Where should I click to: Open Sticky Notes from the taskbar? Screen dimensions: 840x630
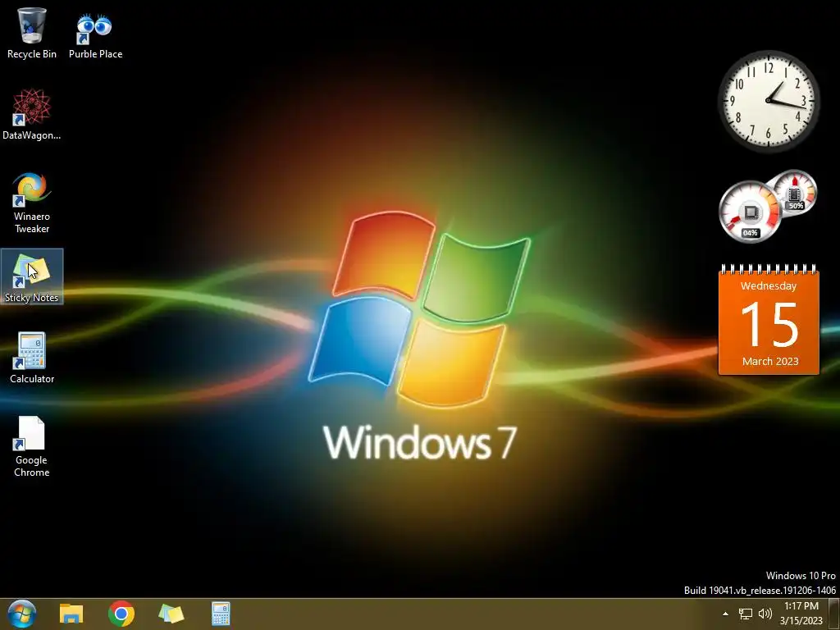pos(171,614)
